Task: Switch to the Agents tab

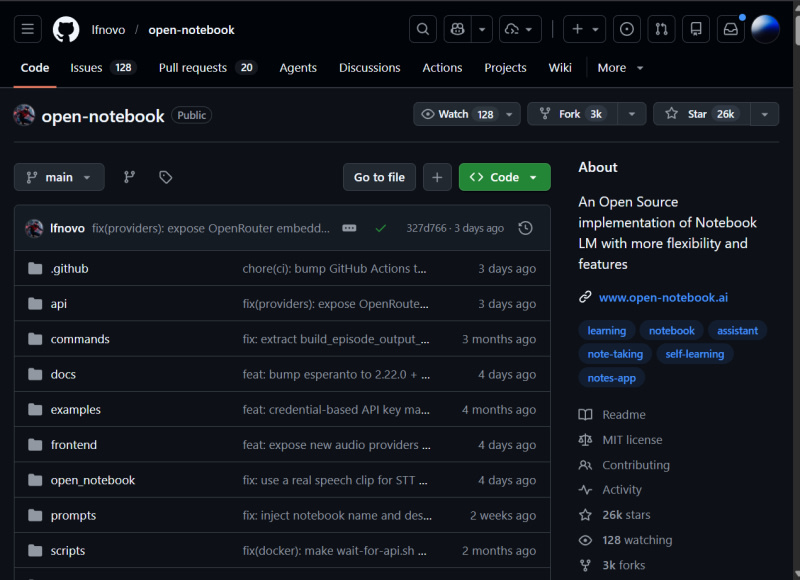Action: (x=298, y=68)
